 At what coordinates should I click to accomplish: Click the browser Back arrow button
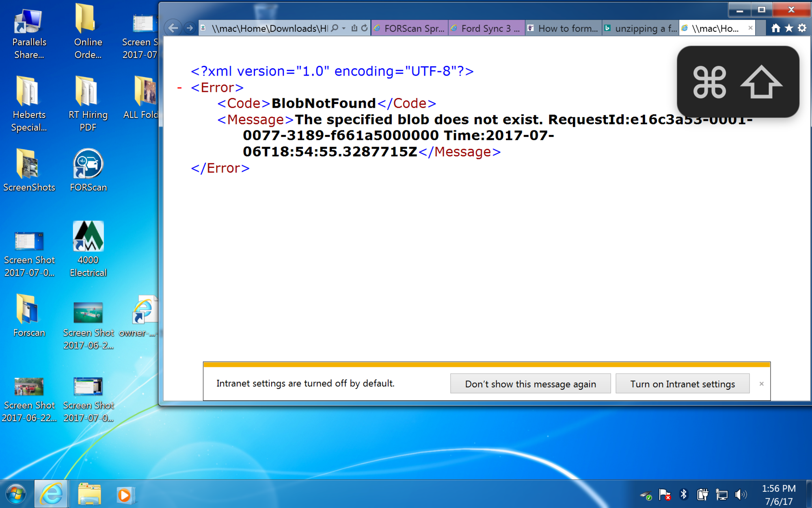coord(173,28)
